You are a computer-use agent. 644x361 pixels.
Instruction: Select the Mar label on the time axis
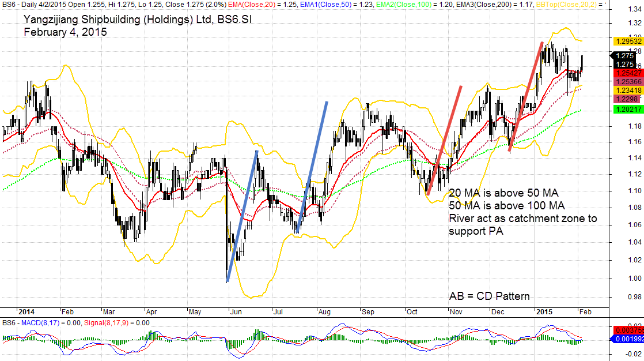(109, 311)
